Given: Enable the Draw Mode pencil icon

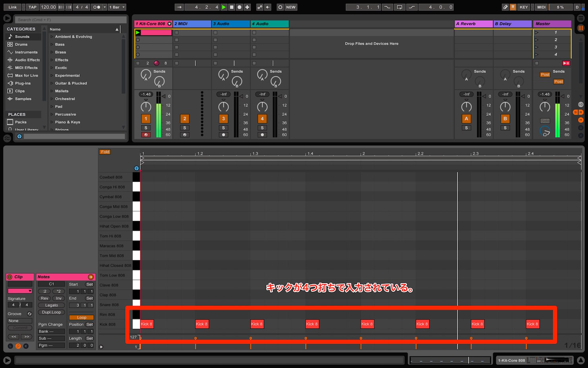Looking at the screenshot, I should [505, 7].
